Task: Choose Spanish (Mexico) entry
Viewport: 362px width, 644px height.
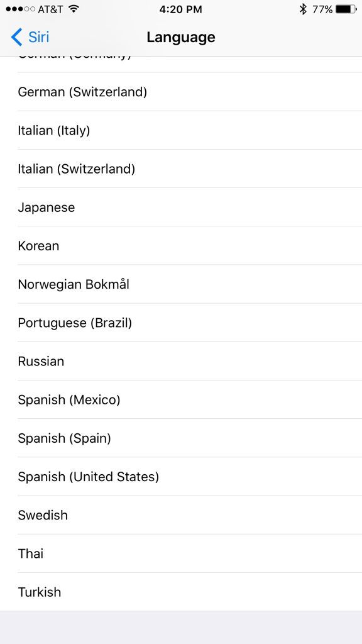Action: (x=181, y=399)
